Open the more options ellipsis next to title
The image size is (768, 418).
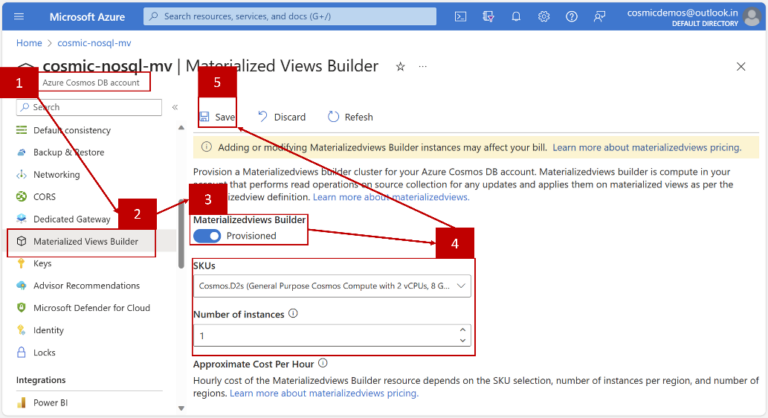point(423,66)
